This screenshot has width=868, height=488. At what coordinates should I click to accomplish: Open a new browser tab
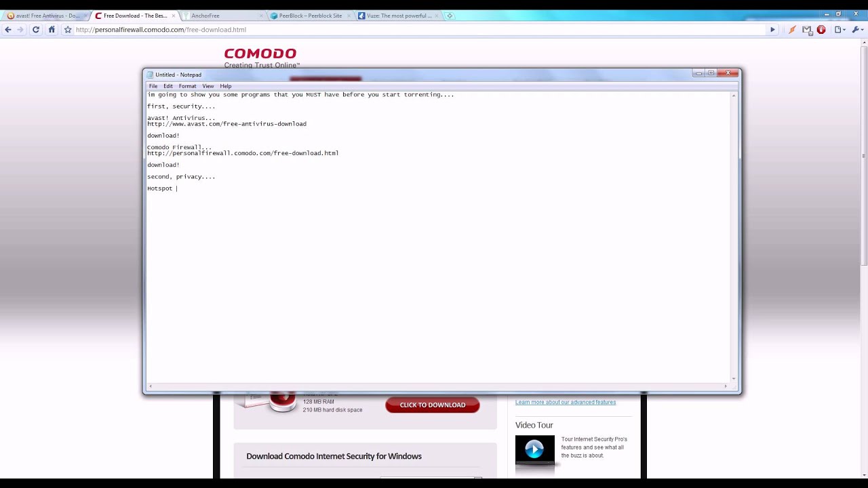(x=450, y=16)
